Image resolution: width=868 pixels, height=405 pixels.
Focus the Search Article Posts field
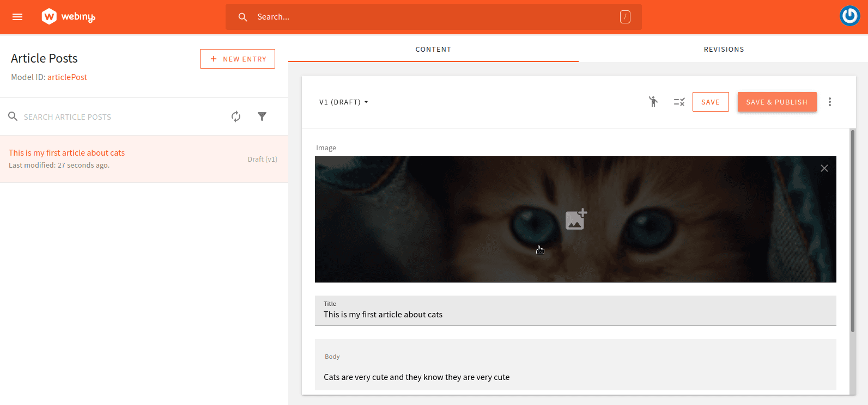pyautogui.click(x=120, y=117)
